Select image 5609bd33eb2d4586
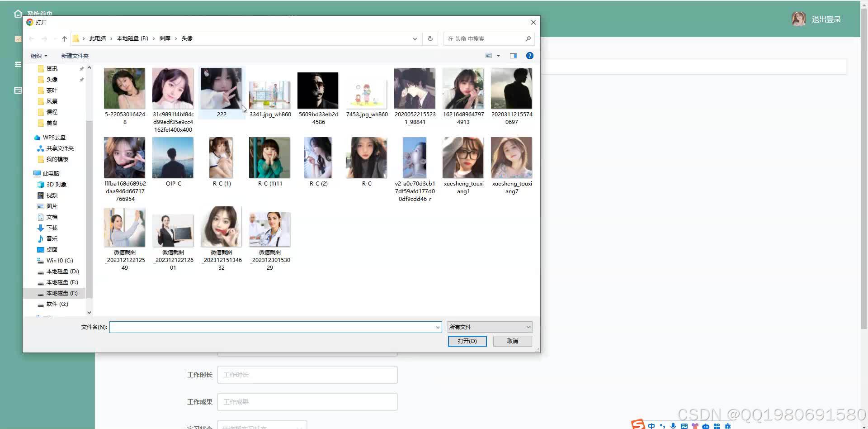This screenshot has height=429, width=868. tap(318, 98)
